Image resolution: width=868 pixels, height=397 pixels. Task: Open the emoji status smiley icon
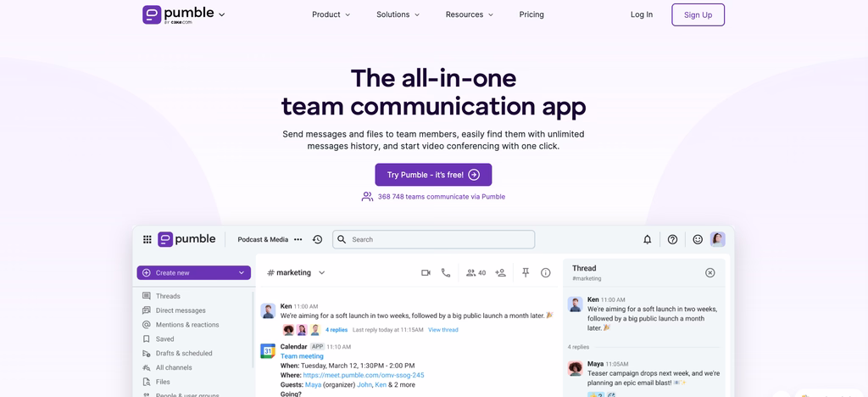(x=698, y=240)
